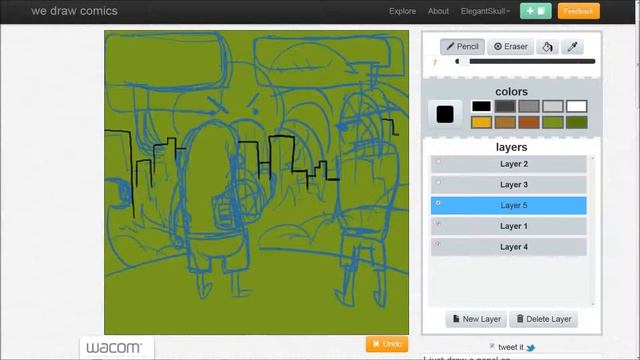
Task: Click the Wacom logo banner
Action: [x=117, y=348]
